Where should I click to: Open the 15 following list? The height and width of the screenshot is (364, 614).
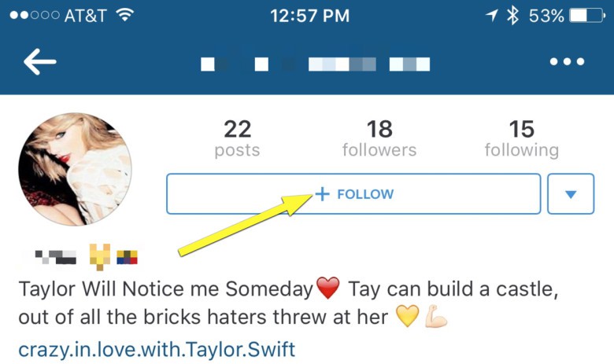(522, 138)
